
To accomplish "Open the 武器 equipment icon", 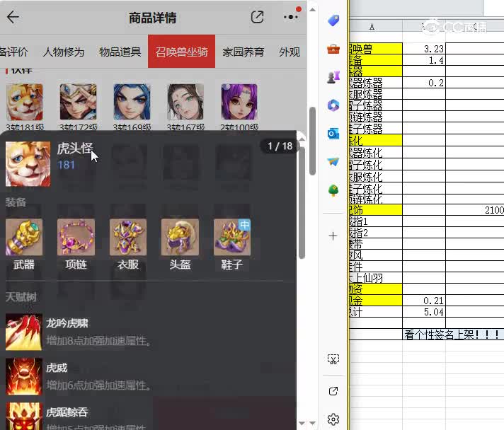I will click(x=24, y=238).
